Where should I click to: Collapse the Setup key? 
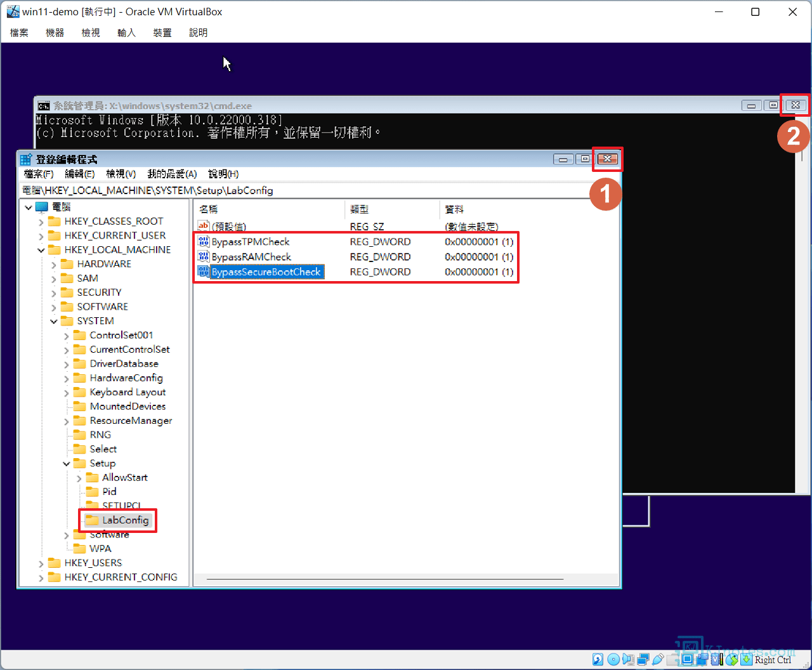[x=67, y=463]
